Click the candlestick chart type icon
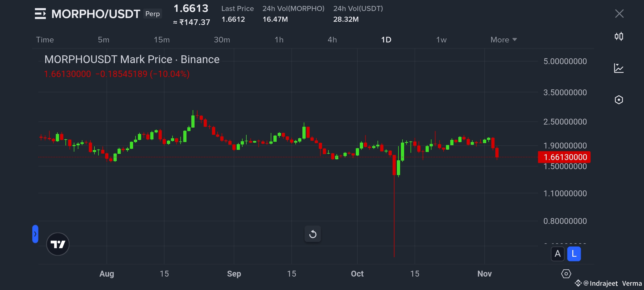 point(619,37)
